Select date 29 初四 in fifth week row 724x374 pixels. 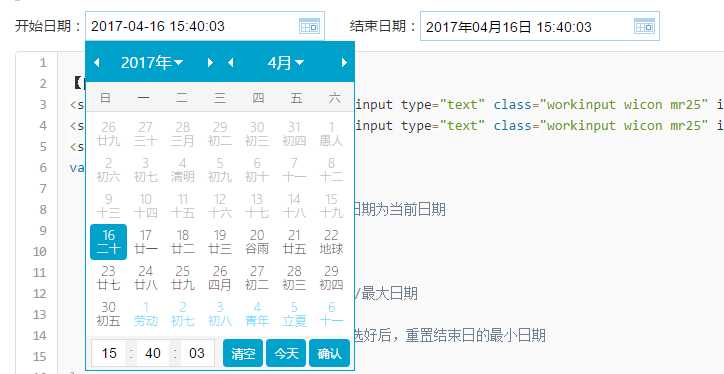[x=331, y=278]
